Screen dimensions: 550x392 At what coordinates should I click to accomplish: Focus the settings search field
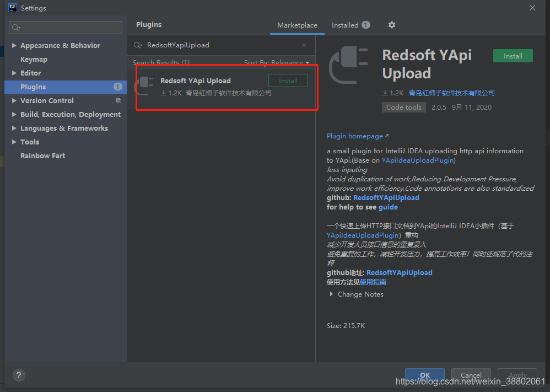click(66, 28)
